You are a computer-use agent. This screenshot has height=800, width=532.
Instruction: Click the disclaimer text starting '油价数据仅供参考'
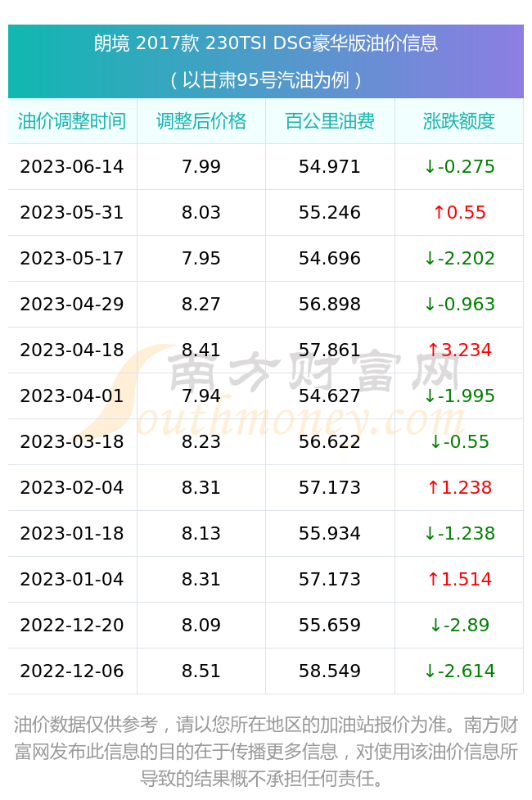(266, 752)
